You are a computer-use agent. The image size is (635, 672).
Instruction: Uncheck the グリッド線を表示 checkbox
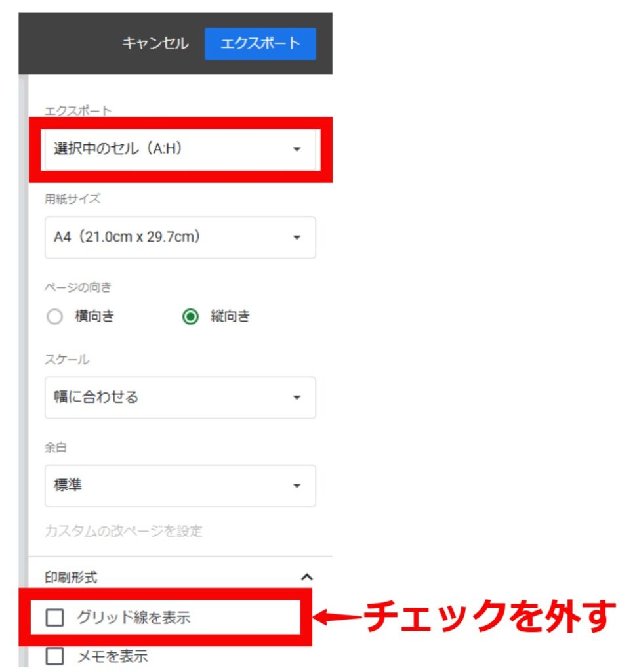point(54,618)
